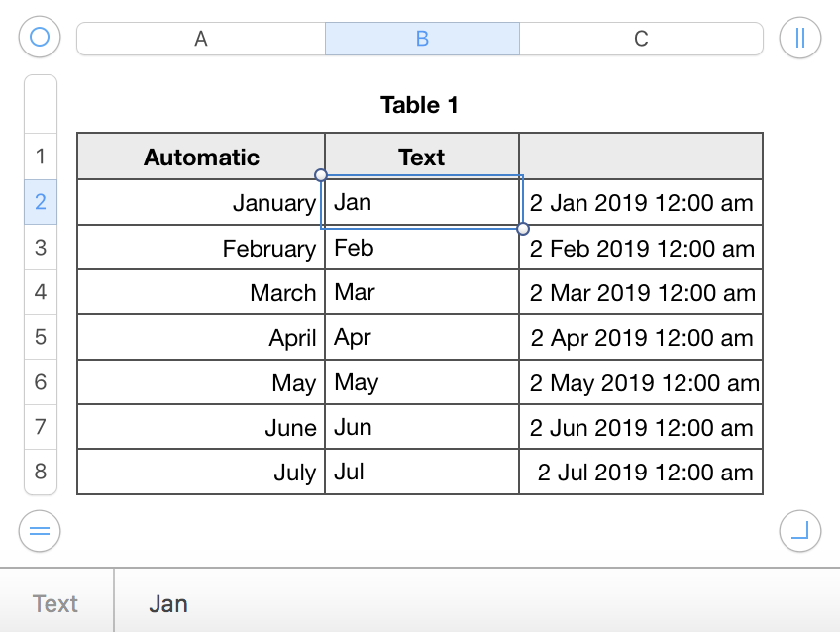Click the Text header cell

pos(422,157)
